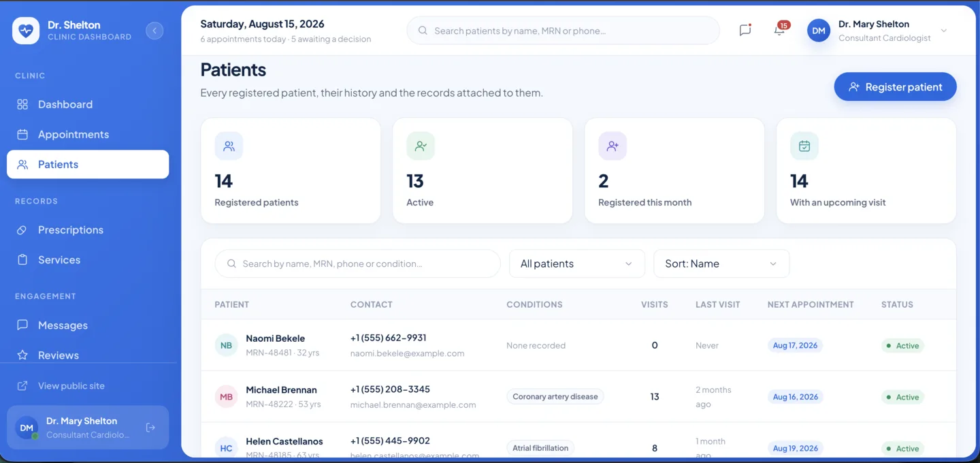This screenshot has width=980, height=463.
Task: Open notifications bell with 15 badge
Action: pyautogui.click(x=779, y=31)
